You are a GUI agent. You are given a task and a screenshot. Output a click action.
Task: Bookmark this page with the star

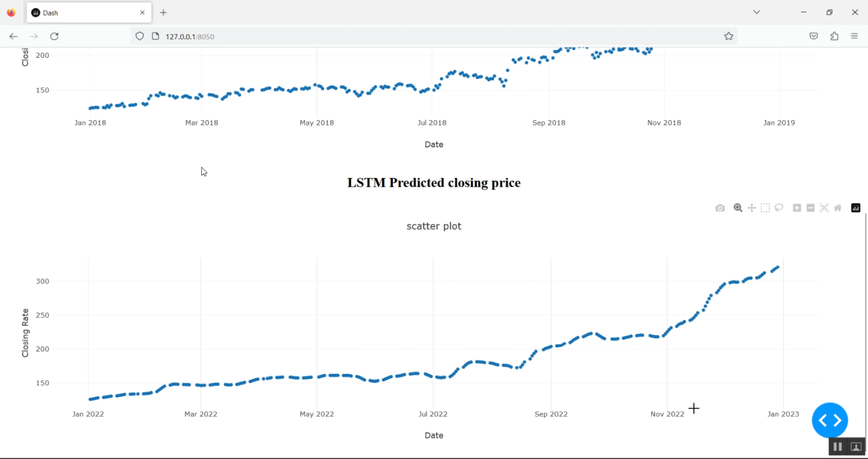[x=728, y=36]
